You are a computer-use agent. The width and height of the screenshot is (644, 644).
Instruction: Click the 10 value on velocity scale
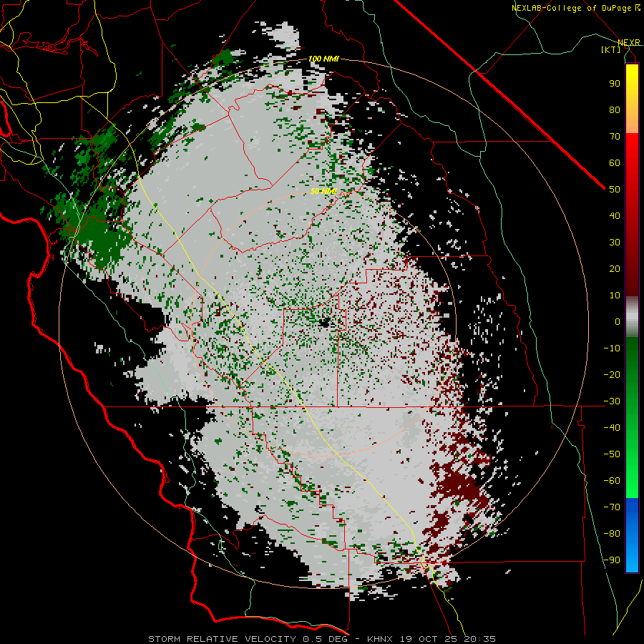pyautogui.click(x=615, y=296)
